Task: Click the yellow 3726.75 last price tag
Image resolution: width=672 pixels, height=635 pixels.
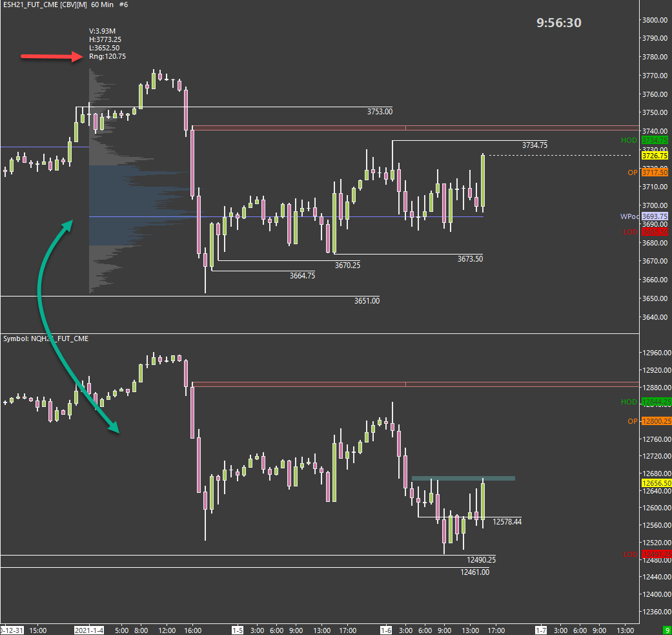Action: coord(655,156)
